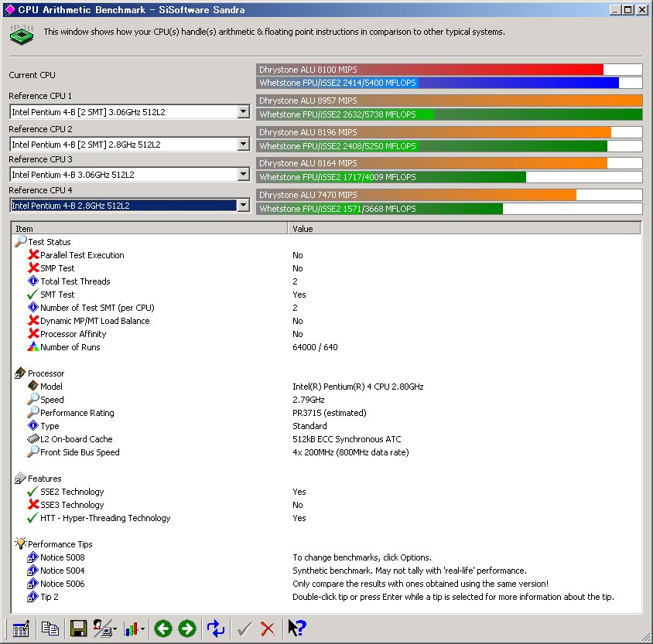Click the Reference CPU 3 combo box field
This screenshot has height=644, width=653.
[129, 174]
